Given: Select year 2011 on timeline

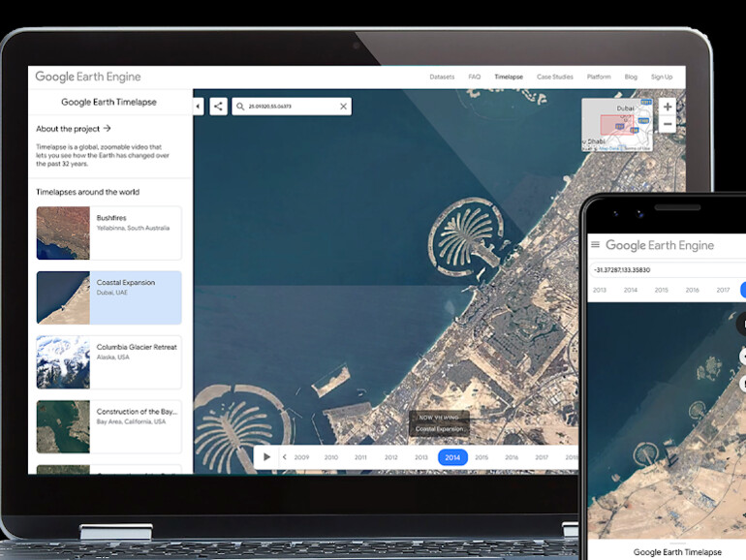Looking at the screenshot, I should point(360,457).
